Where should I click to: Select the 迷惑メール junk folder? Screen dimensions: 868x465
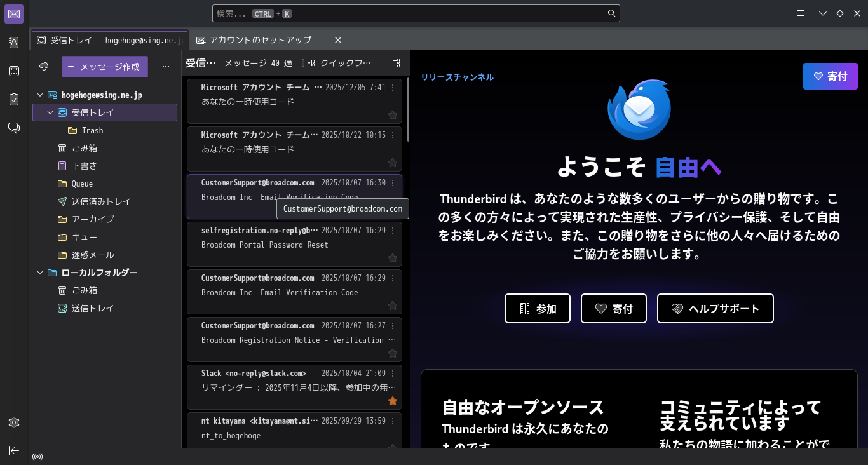[105, 255]
